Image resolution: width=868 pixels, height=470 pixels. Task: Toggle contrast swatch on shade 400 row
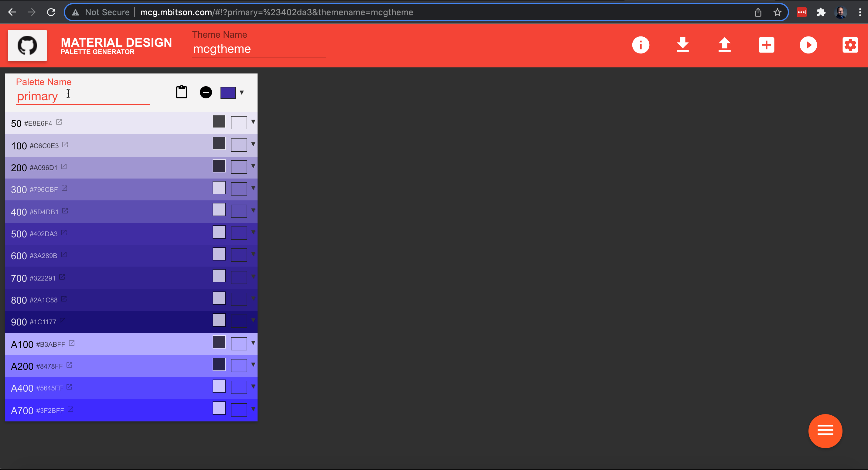pos(219,209)
